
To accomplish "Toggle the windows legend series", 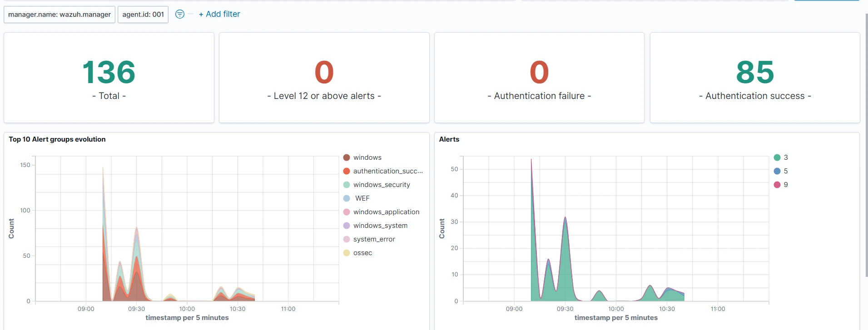I will click(367, 158).
